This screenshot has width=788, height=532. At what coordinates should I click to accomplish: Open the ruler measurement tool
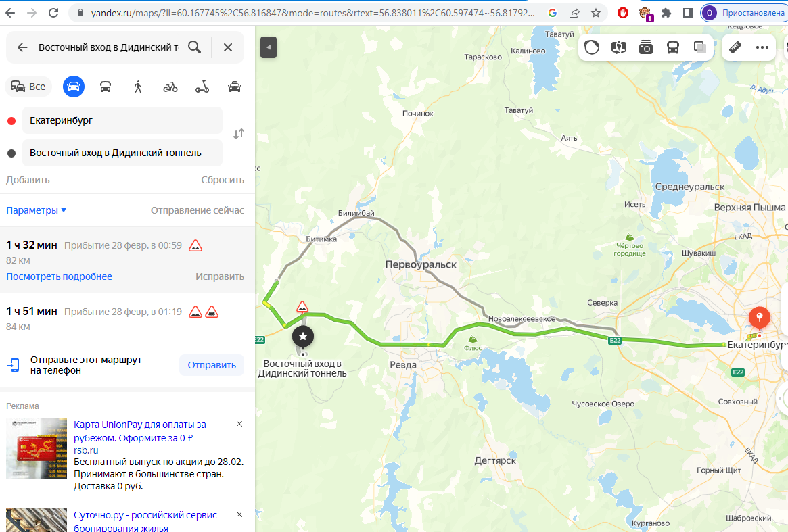(735, 47)
